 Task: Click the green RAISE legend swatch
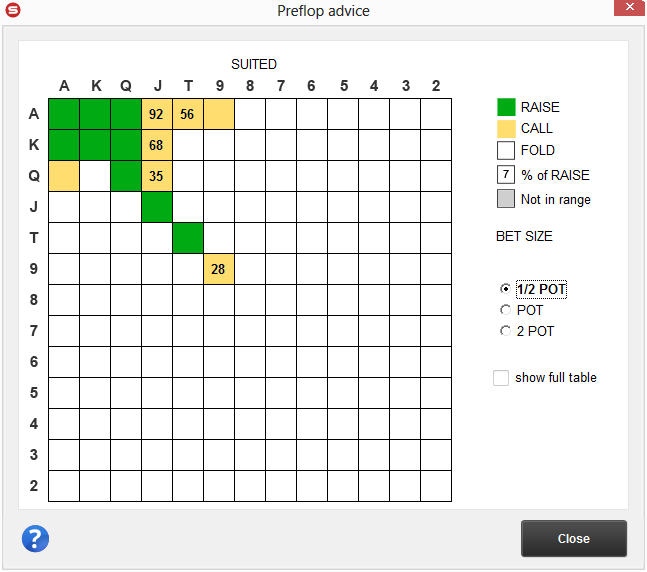(x=506, y=107)
